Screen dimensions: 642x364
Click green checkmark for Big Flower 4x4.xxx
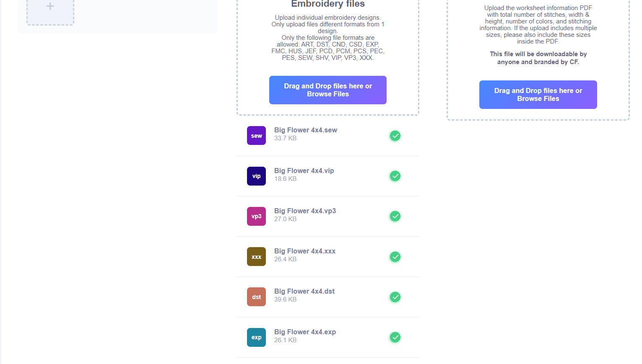pos(395,257)
